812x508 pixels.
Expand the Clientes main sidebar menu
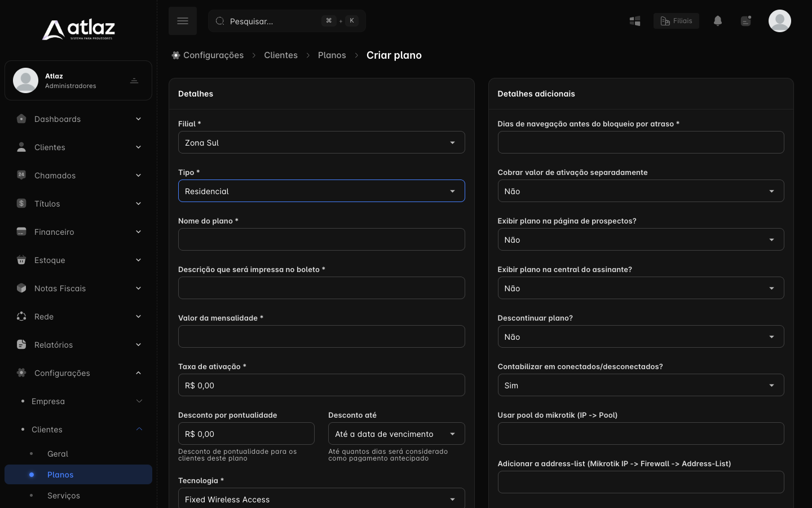pos(78,147)
